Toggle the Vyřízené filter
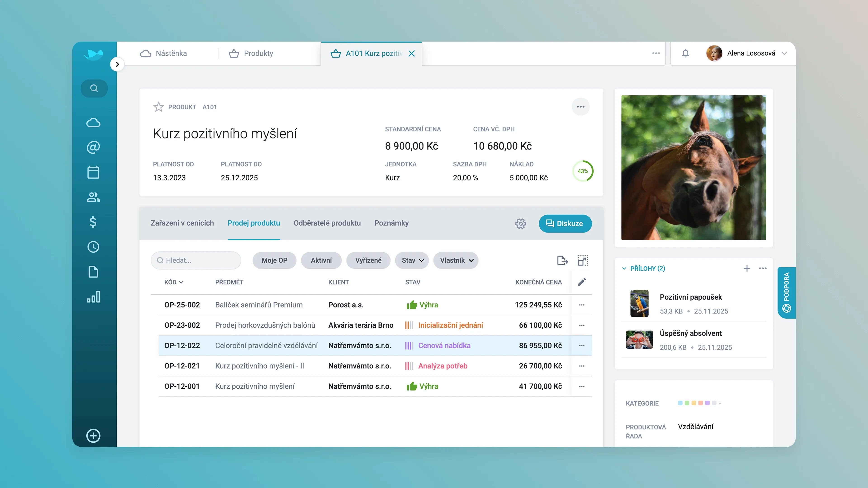Image resolution: width=868 pixels, height=488 pixels. pyautogui.click(x=368, y=260)
